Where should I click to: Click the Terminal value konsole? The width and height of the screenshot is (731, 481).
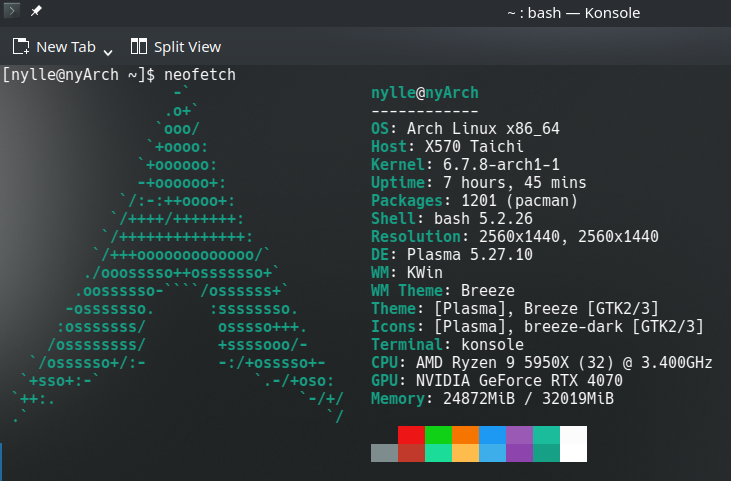492,345
